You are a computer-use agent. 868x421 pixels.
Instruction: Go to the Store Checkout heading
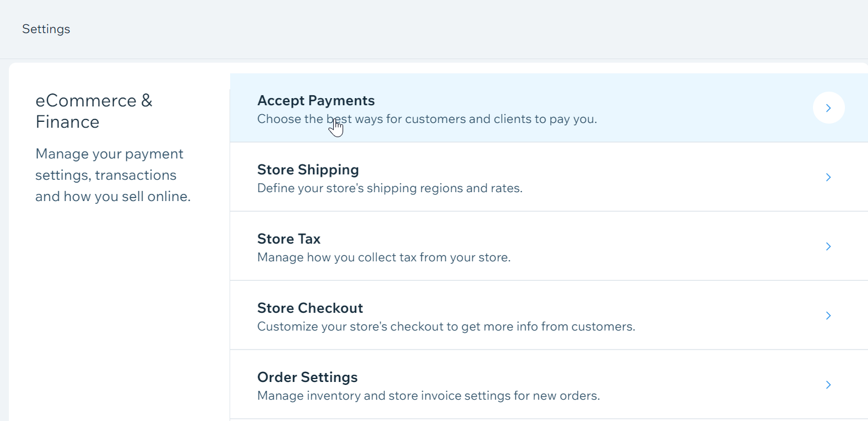click(310, 308)
